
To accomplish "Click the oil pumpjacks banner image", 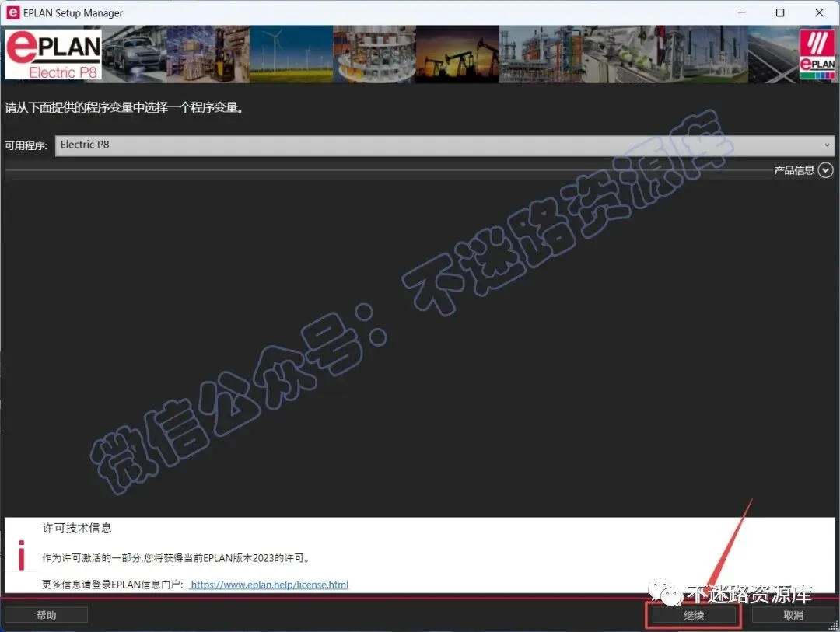I will 457,54.
